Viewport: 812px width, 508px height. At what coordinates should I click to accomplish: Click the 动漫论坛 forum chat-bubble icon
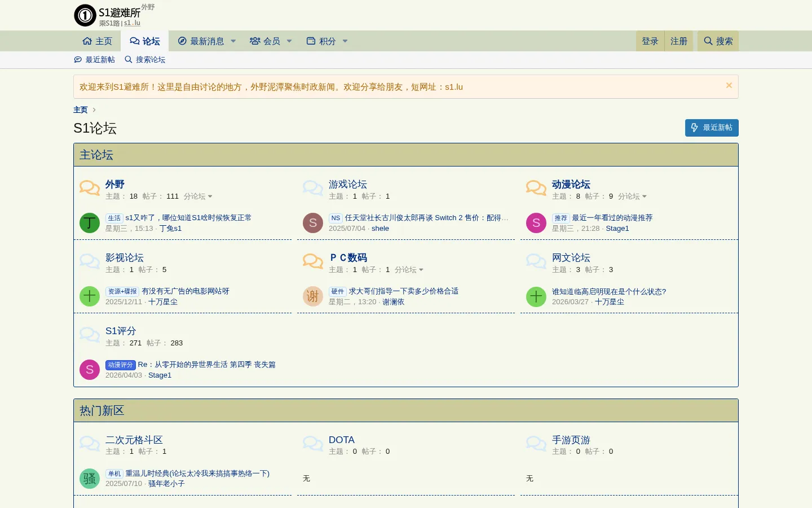pyautogui.click(x=536, y=188)
